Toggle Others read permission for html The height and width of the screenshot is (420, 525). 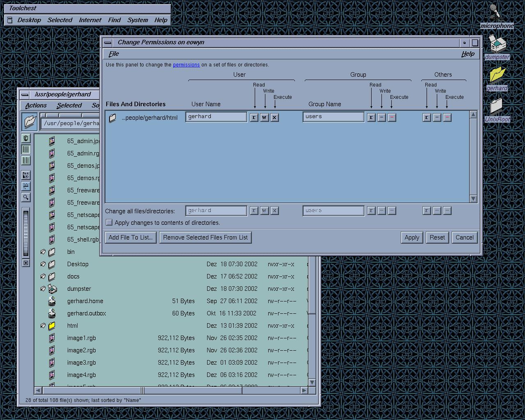pos(427,118)
